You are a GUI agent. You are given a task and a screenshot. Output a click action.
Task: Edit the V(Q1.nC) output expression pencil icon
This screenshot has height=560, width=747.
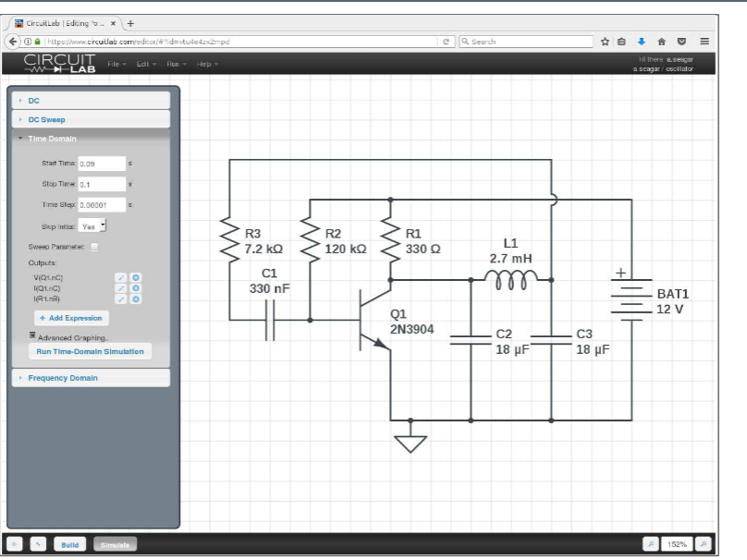[121, 277]
